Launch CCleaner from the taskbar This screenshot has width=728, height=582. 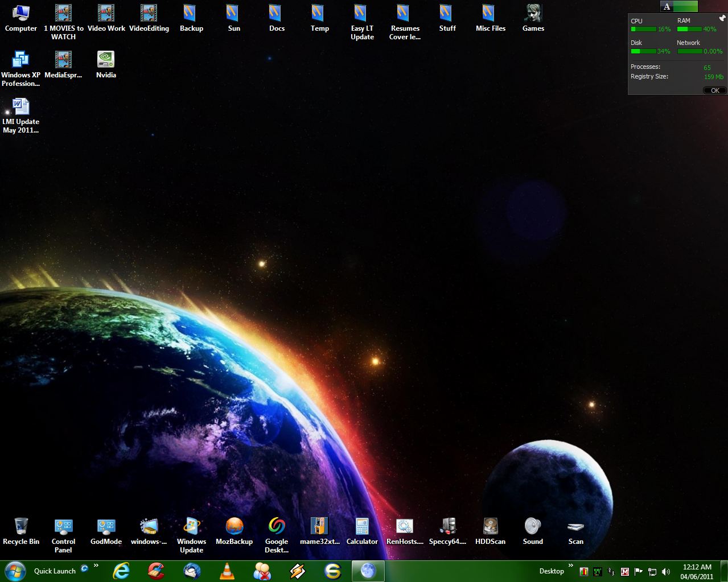coord(156,571)
